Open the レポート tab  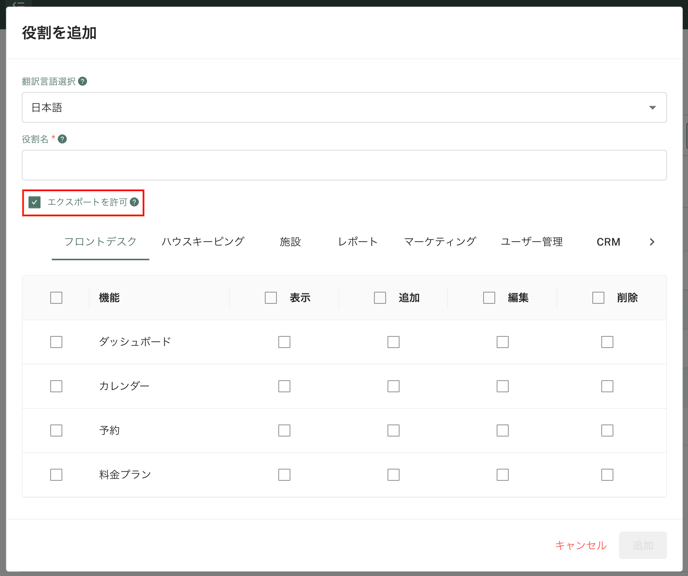(x=357, y=242)
